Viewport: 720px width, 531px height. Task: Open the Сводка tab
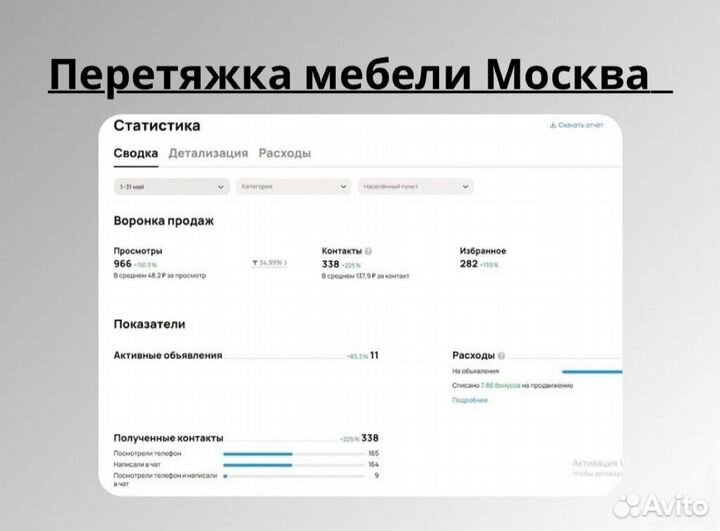pos(136,153)
